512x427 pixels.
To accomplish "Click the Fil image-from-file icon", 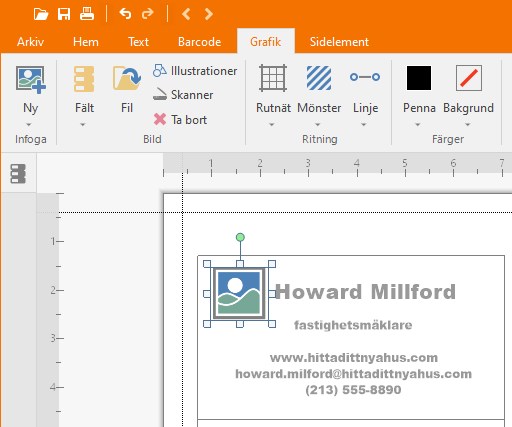I will pyautogui.click(x=127, y=79).
